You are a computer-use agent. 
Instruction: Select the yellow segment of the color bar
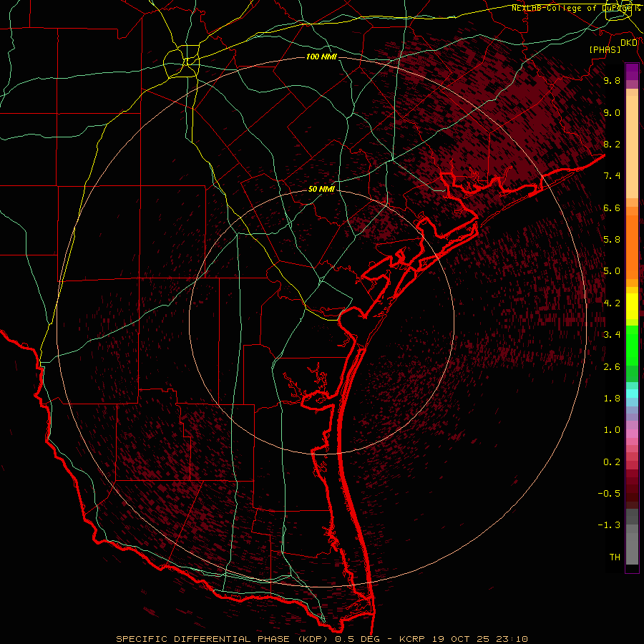[x=632, y=306]
